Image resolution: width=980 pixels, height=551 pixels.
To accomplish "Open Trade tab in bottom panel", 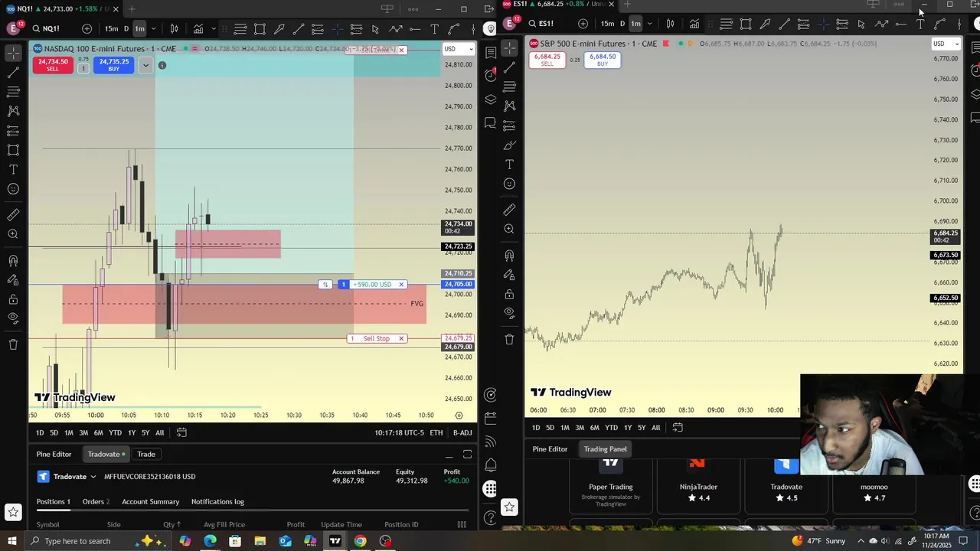I will (146, 454).
